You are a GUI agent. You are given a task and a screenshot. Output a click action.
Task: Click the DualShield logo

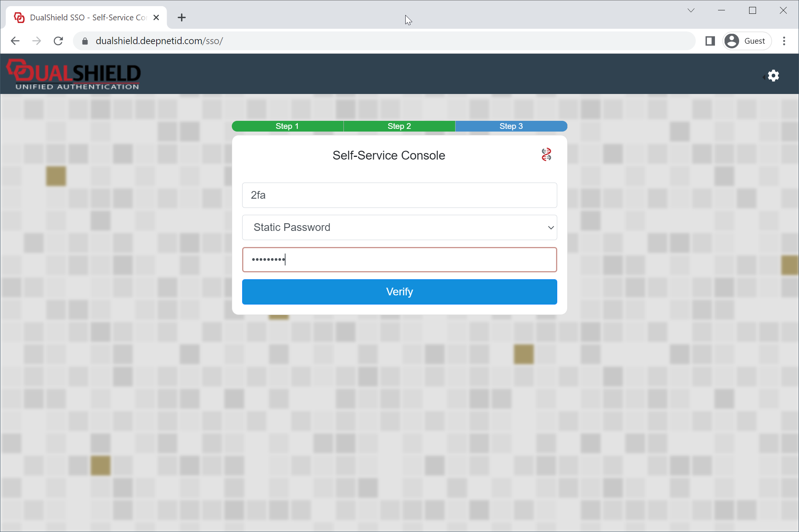click(74, 74)
